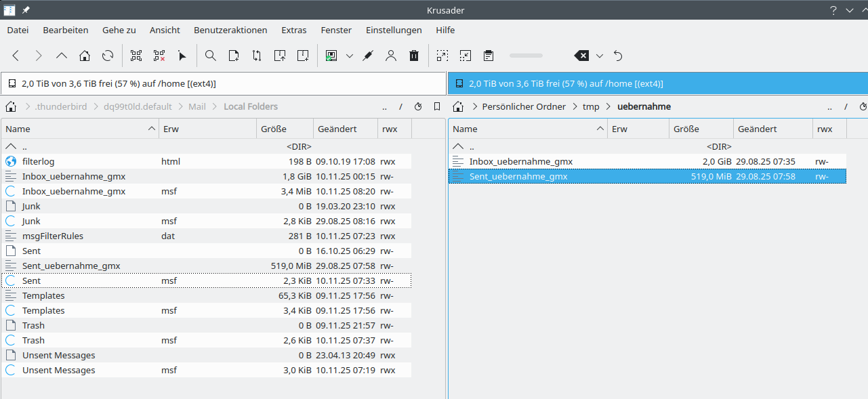Open the dropdown next to the backspace icon
The image size is (868, 399).
pyautogui.click(x=600, y=56)
